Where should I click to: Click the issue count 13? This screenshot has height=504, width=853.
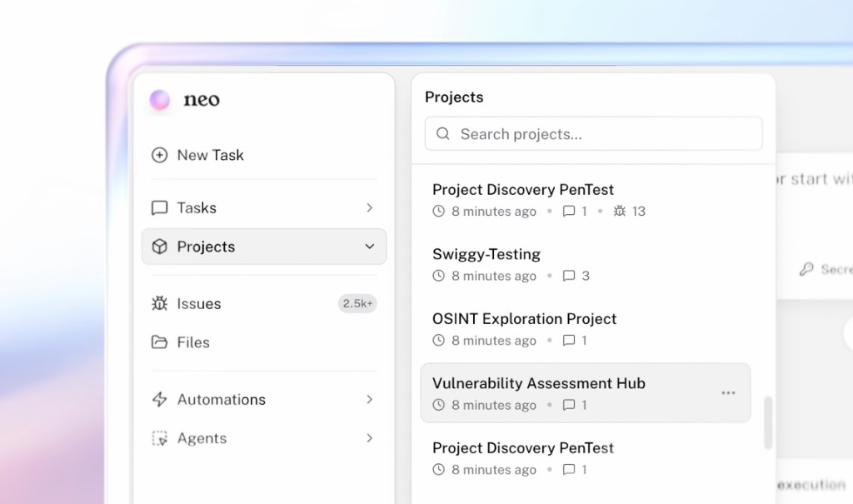pos(639,211)
